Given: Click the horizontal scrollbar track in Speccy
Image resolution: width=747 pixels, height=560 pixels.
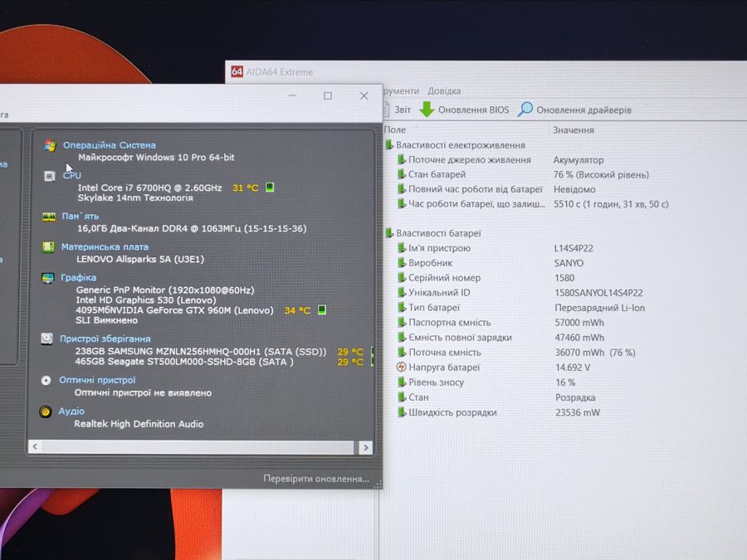Looking at the screenshot, I should 198,447.
